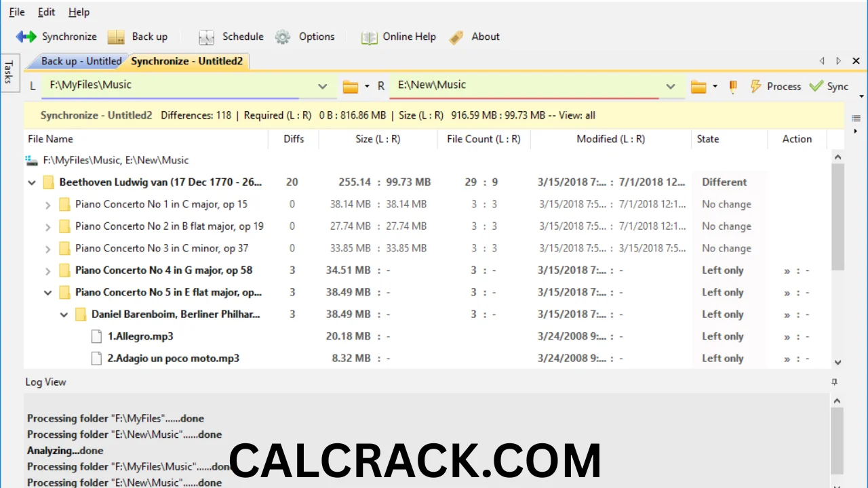Browse left folder with the folder icon
The width and height of the screenshot is (868, 488).
pos(350,86)
